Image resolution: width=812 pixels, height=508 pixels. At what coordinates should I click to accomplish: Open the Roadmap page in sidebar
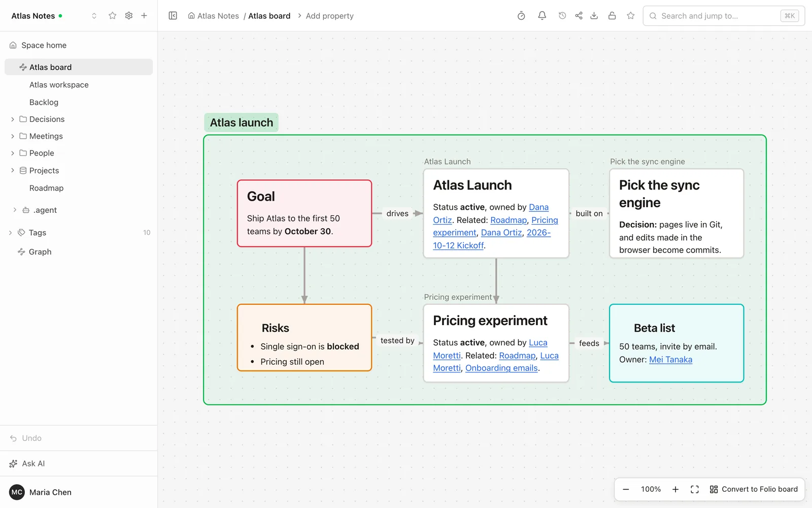(x=79, y=188)
